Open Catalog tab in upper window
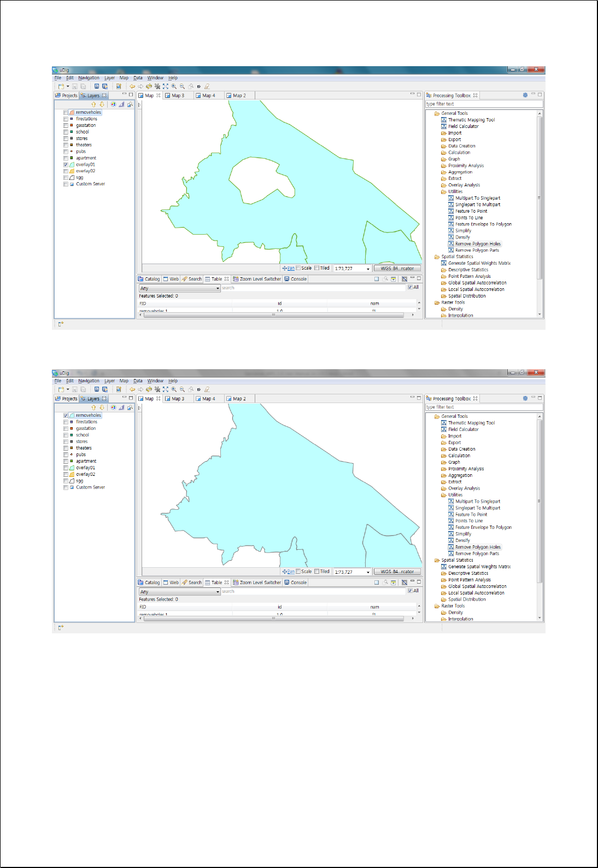The image size is (598, 868). [x=149, y=279]
